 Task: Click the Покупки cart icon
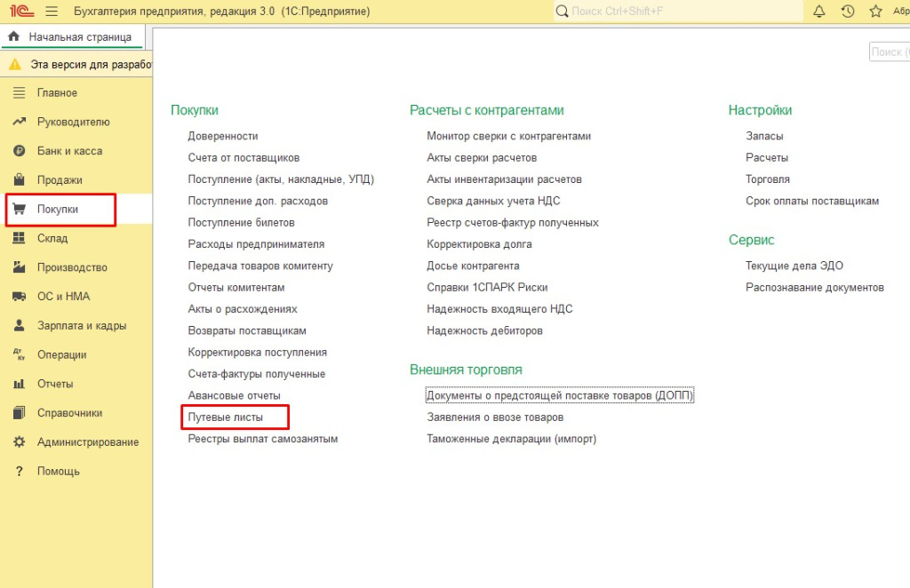coord(20,209)
